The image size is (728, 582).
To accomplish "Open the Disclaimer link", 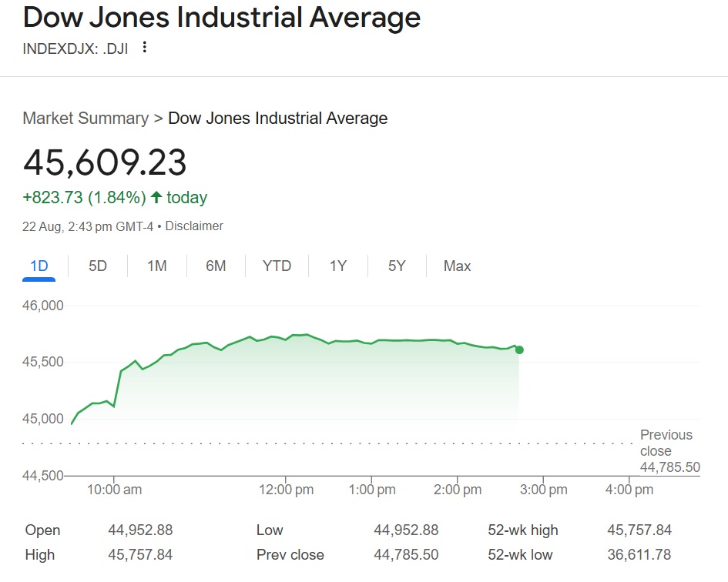I will [195, 226].
